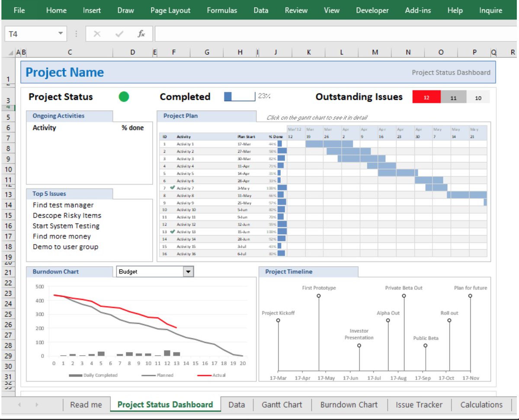Click the green Project Status indicator circle
The width and height of the screenshot is (519, 420).
point(123,97)
